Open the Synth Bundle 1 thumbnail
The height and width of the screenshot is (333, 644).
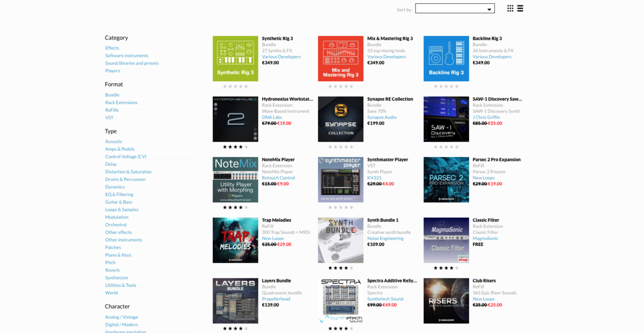coord(341,240)
